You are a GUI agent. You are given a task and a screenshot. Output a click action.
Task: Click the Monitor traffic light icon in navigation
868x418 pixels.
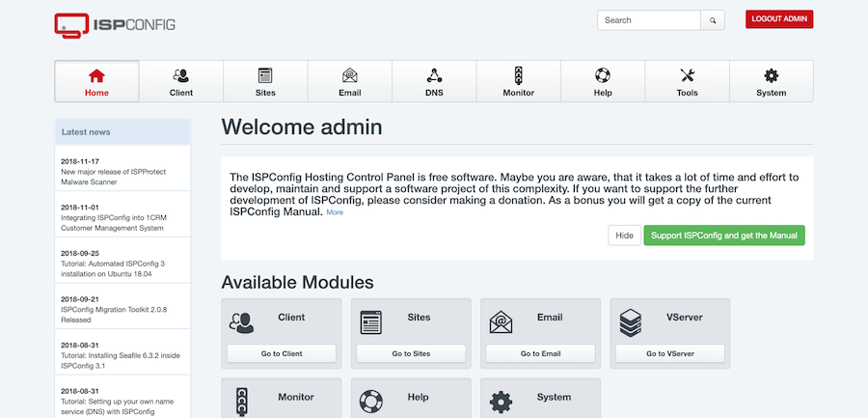pyautogui.click(x=518, y=75)
